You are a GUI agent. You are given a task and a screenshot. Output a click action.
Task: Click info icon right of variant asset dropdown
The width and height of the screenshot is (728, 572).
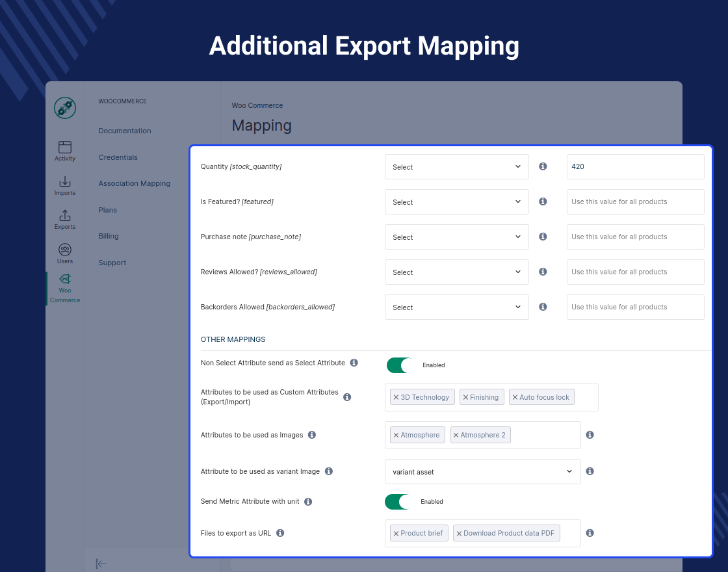pos(590,471)
